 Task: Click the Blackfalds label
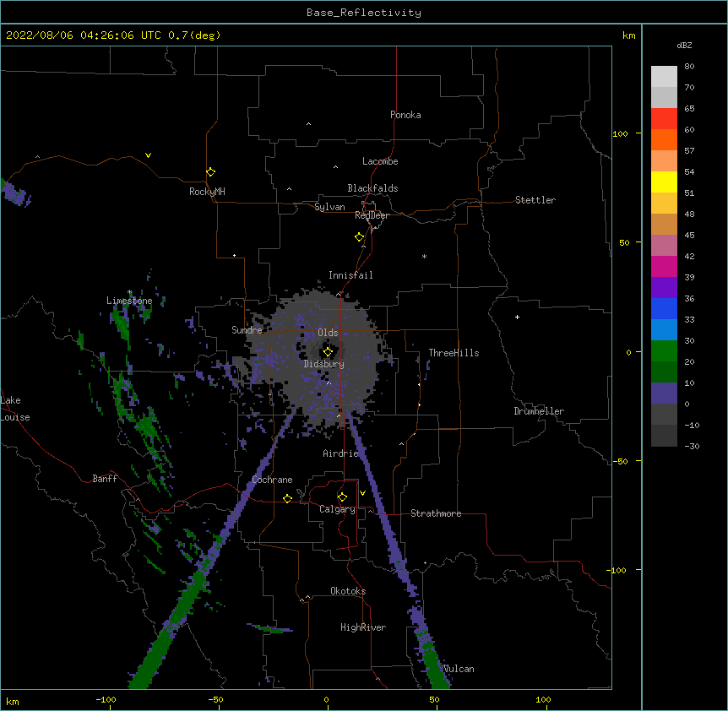372,188
